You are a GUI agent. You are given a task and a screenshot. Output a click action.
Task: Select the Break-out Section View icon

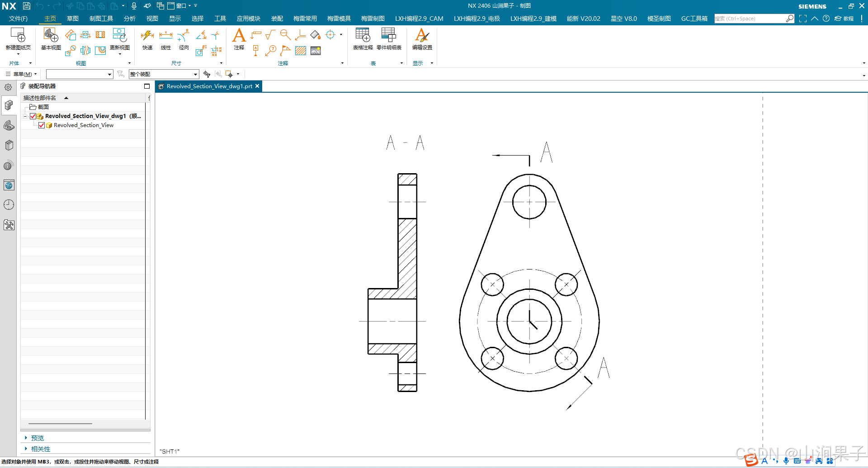100,51
